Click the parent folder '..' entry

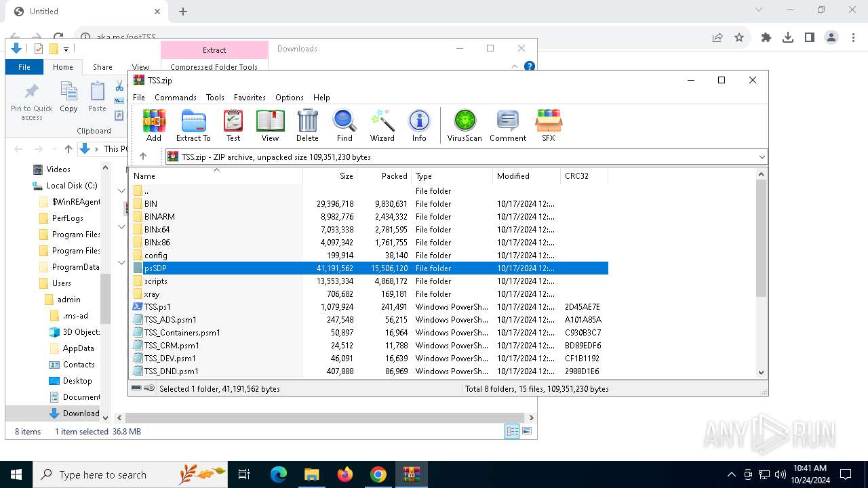click(370, 190)
